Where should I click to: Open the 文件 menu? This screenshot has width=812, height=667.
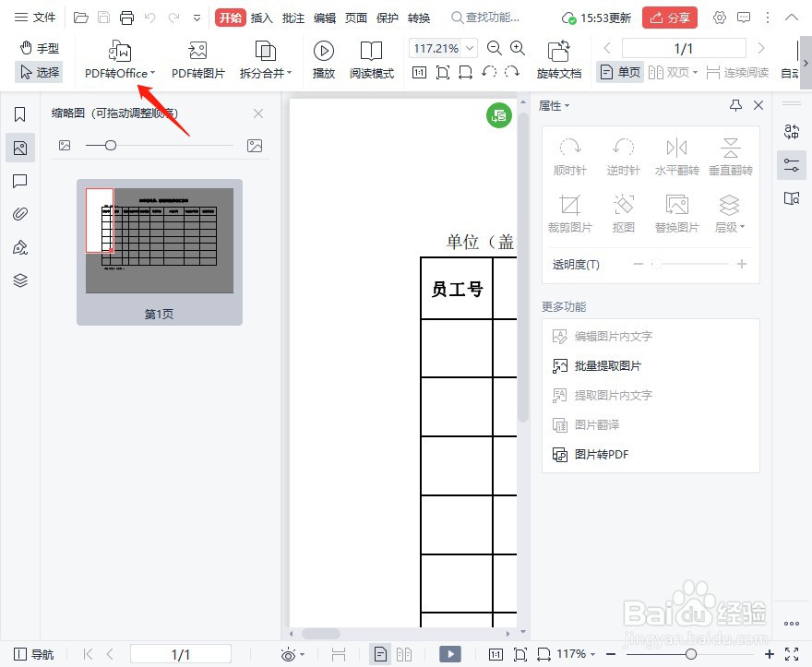[35, 18]
